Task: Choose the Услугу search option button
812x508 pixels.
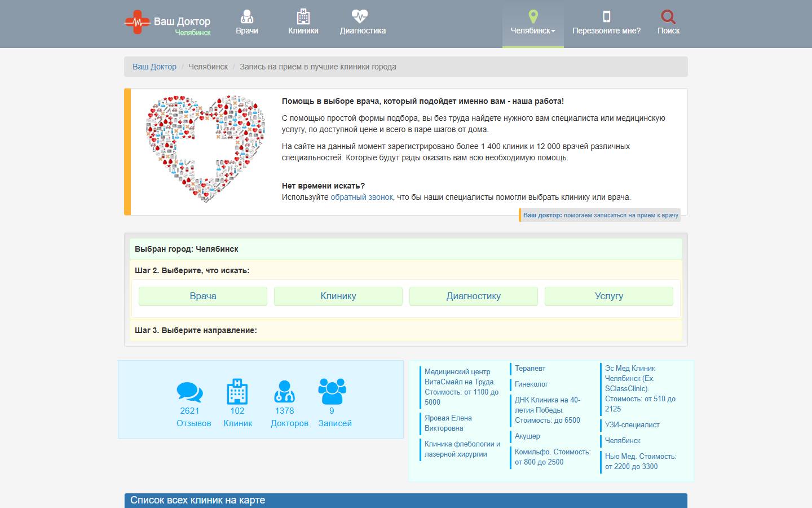Action: coord(609,296)
